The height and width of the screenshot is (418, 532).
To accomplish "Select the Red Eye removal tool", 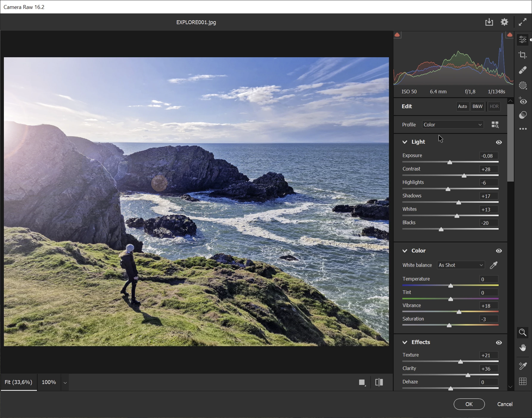I will tap(522, 101).
